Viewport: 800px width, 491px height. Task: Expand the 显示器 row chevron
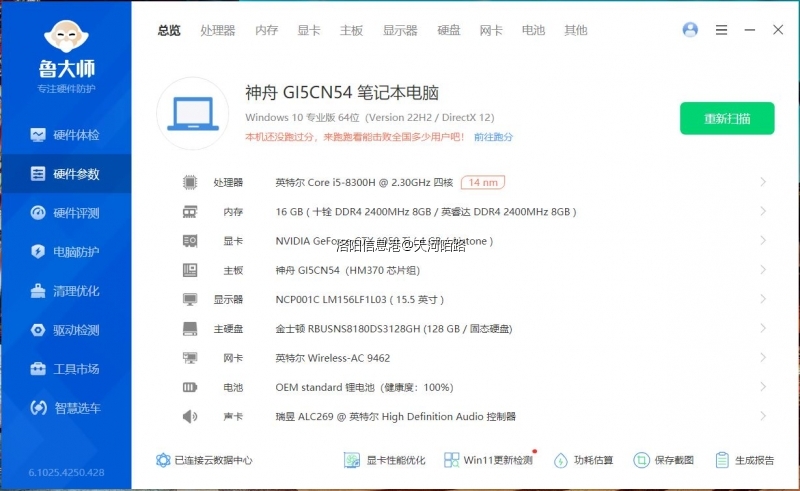[763, 299]
